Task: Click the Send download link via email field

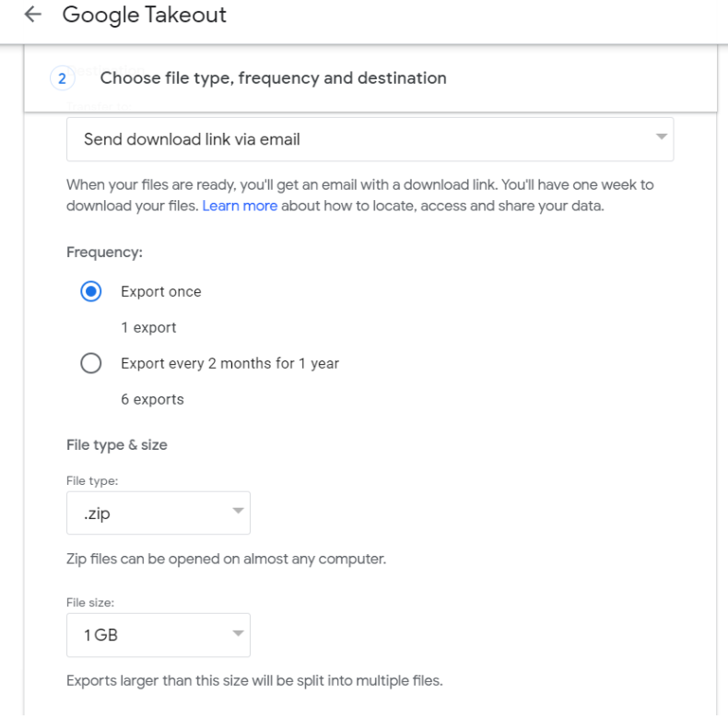Action: tap(369, 140)
